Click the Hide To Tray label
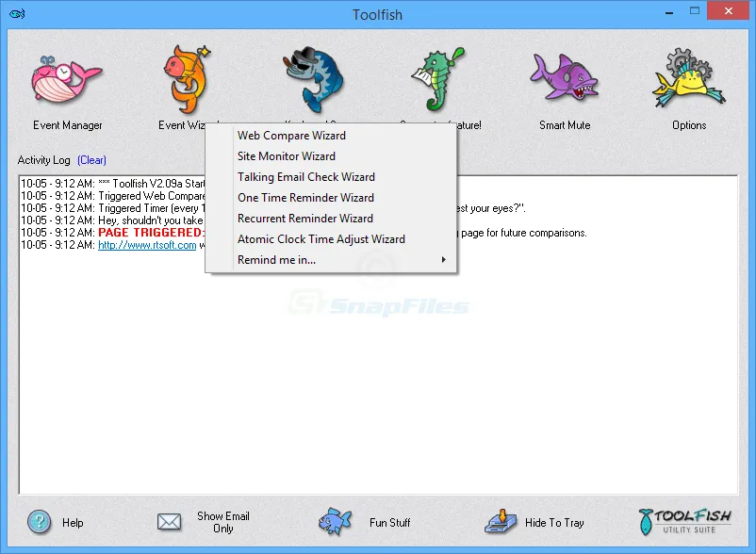The image size is (756, 554). coord(554,523)
